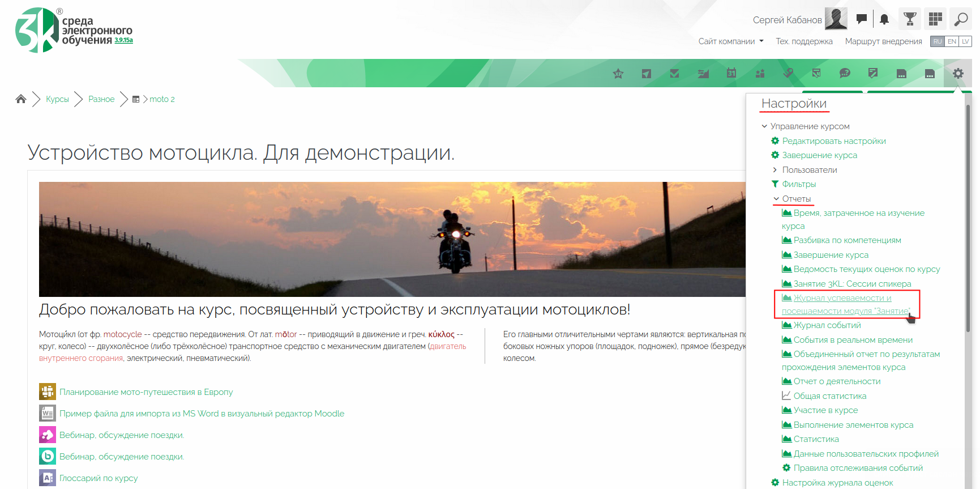980x489 pixels.
Task: Open Тех. поддержка menu item
Action: point(804,41)
